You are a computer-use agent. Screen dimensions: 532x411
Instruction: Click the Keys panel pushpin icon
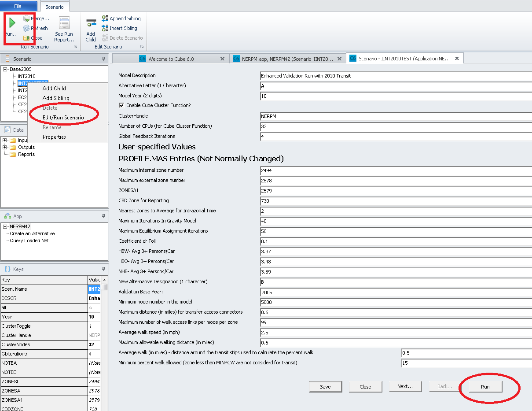tap(103, 269)
